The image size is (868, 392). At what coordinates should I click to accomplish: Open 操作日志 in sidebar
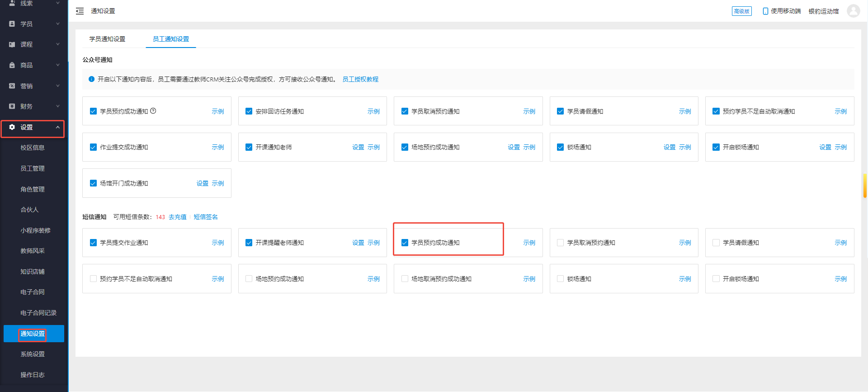point(33,375)
